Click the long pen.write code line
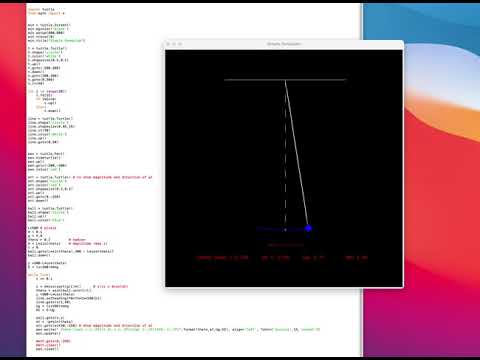This screenshot has height=360, width=480. 178,329
